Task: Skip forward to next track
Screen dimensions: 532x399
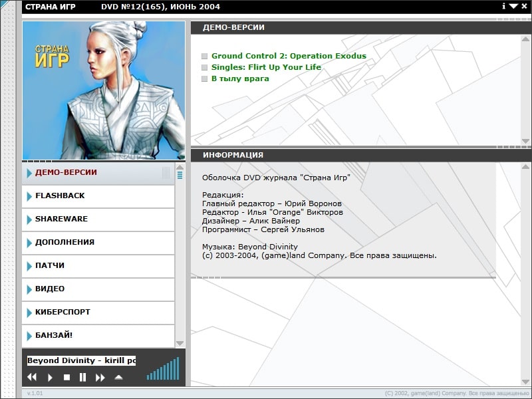Action: coord(100,377)
